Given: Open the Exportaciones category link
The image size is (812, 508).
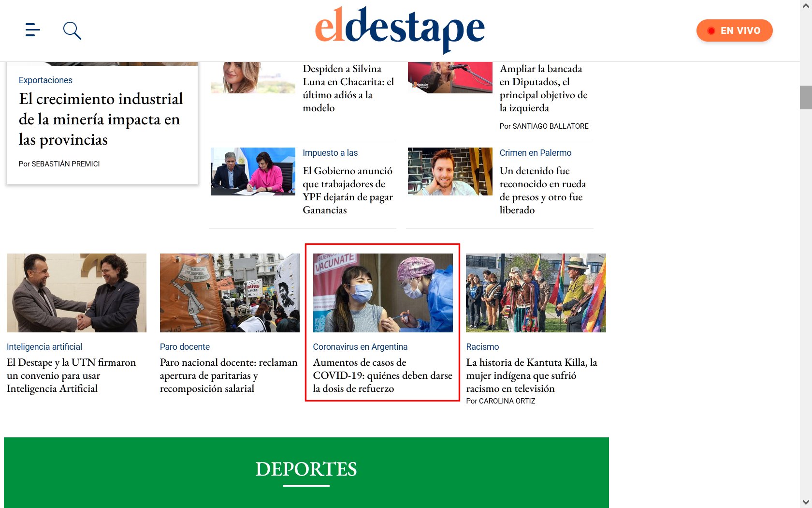Looking at the screenshot, I should click(x=45, y=80).
